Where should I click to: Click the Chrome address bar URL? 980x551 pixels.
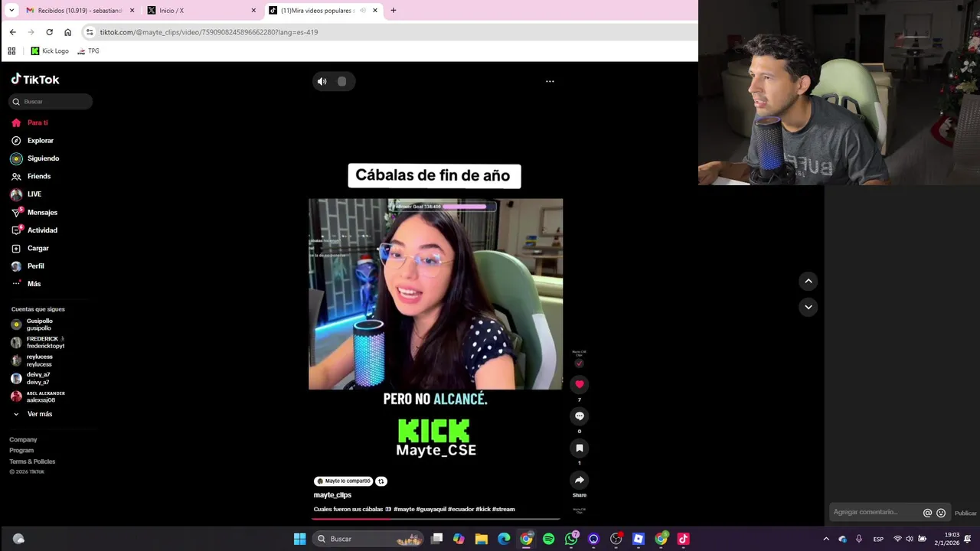tap(209, 32)
